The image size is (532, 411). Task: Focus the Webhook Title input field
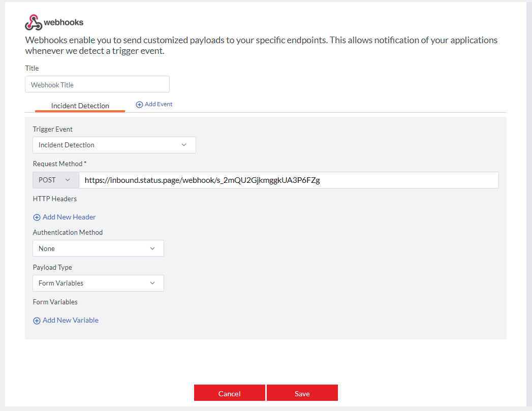point(98,84)
